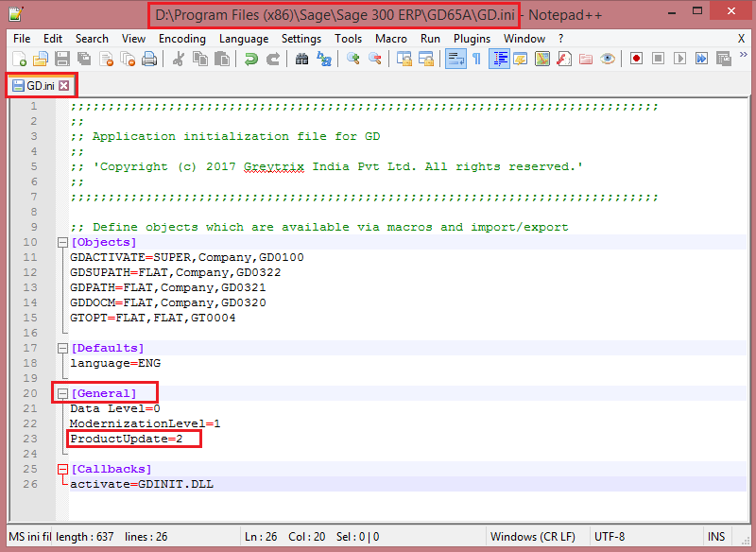Click the Close All toolbar icon

[128, 59]
